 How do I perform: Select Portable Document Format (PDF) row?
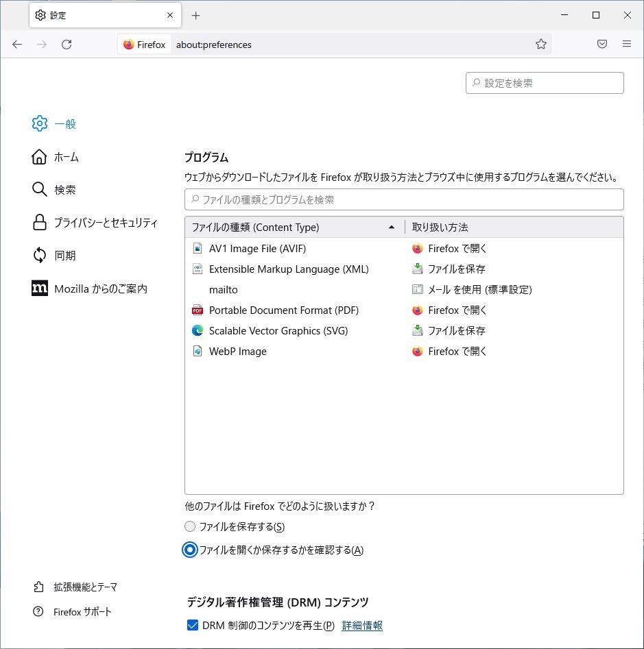click(404, 310)
